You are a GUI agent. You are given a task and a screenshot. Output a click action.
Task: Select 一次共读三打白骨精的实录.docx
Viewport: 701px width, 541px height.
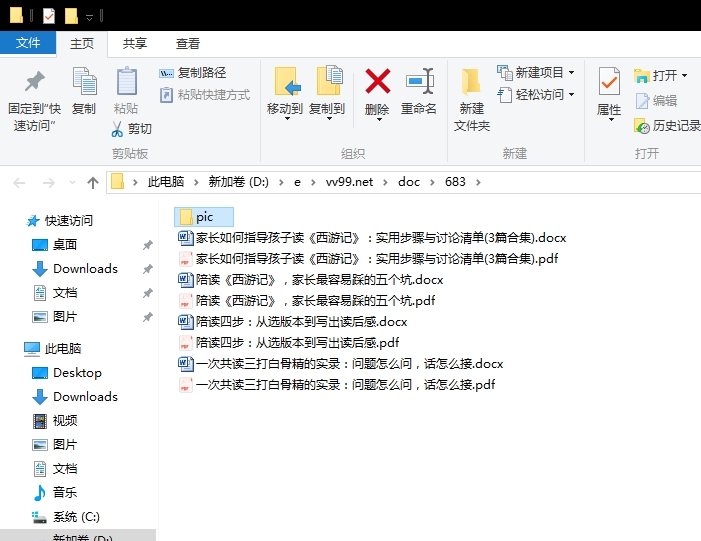click(x=341, y=364)
